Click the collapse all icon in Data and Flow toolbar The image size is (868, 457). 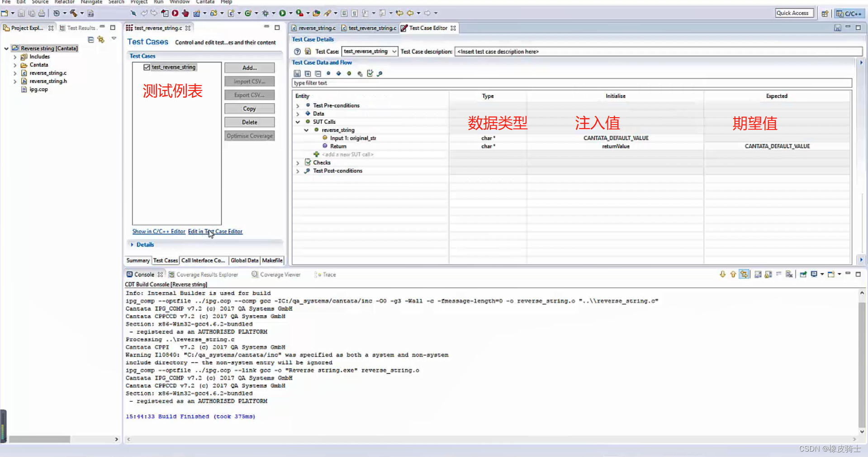pyautogui.click(x=318, y=73)
